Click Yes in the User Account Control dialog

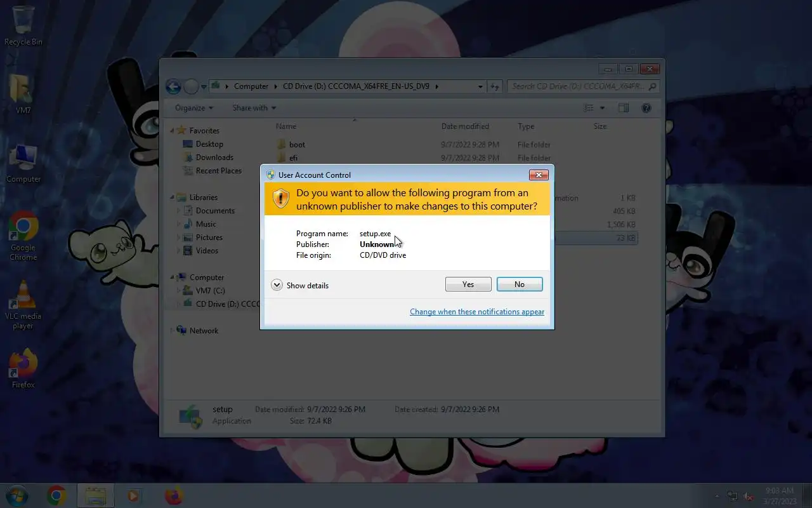(x=468, y=284)
